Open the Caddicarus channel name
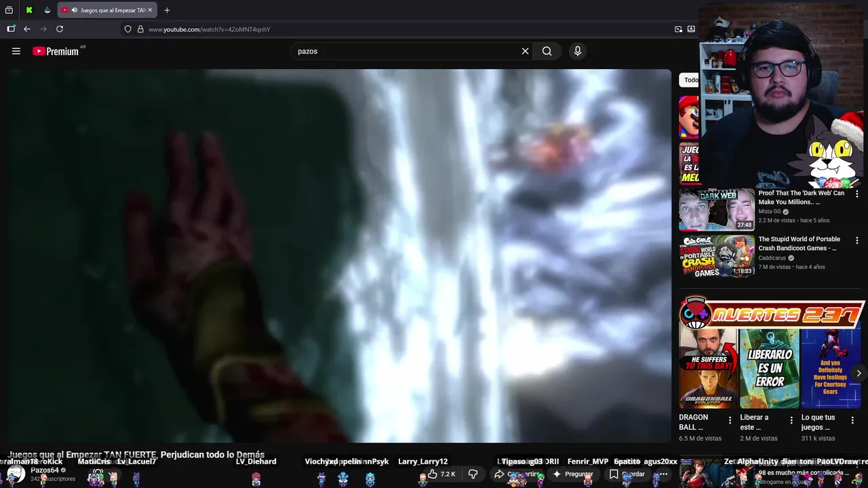868x488 pixels. click(772, 258)
